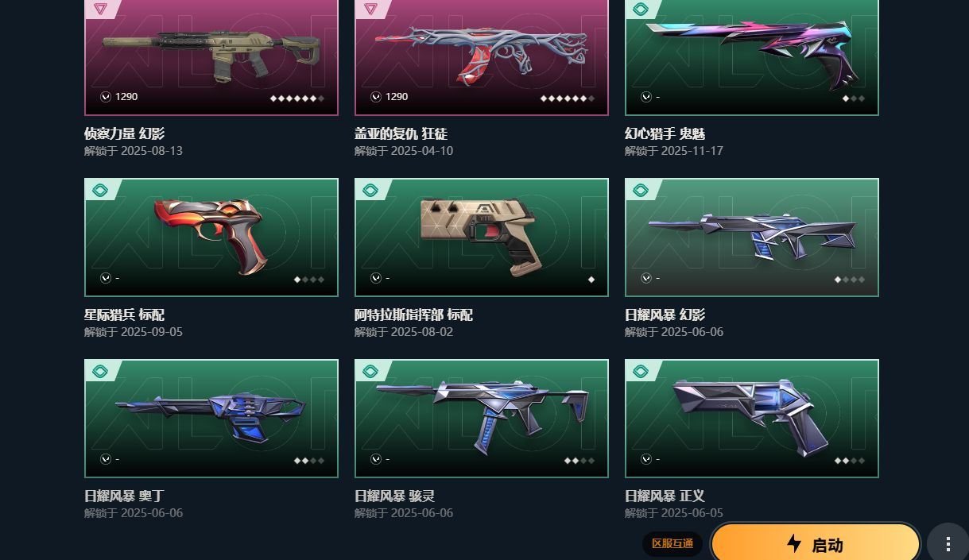969x560 pixels.
Task: Select the 日耀风暴 幻影 rifle card
Action: pos(752,238)
